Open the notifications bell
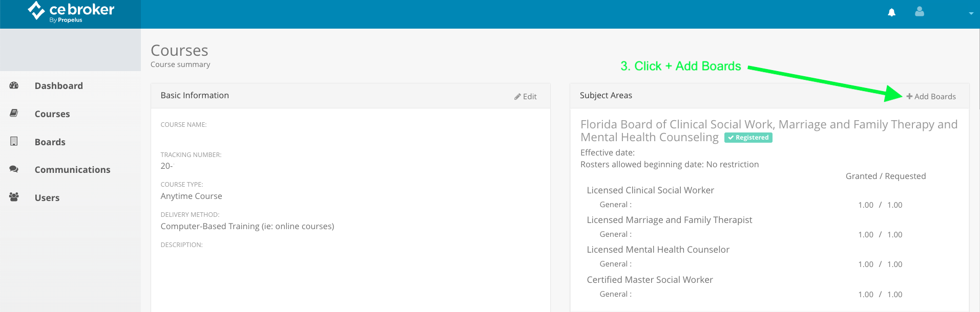The height and width of the screenshot is (312, 980). point(891,12)
